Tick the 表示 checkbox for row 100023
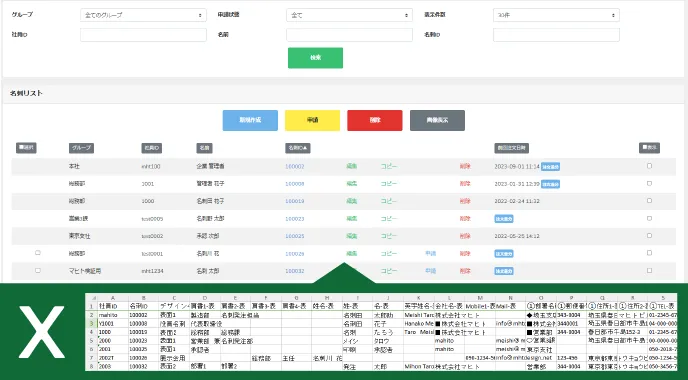688x380 pixels. pyautogui.click(x=649, y=218)
